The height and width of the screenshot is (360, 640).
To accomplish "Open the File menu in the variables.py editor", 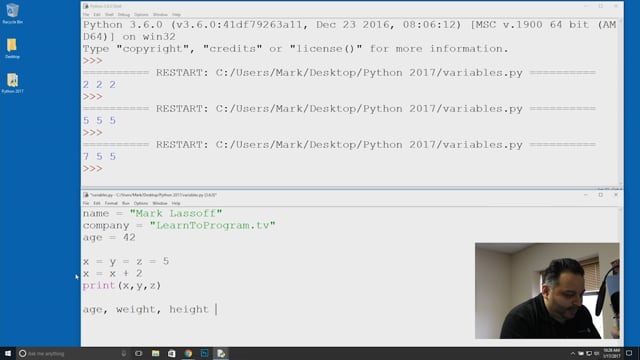I will click(x=86, y=203).
